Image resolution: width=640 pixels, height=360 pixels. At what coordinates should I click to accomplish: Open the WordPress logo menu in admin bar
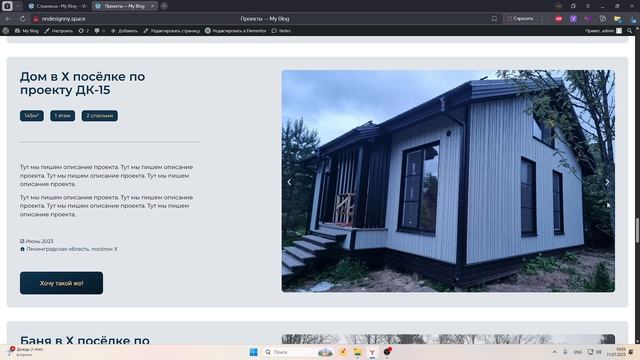[6, 31]
